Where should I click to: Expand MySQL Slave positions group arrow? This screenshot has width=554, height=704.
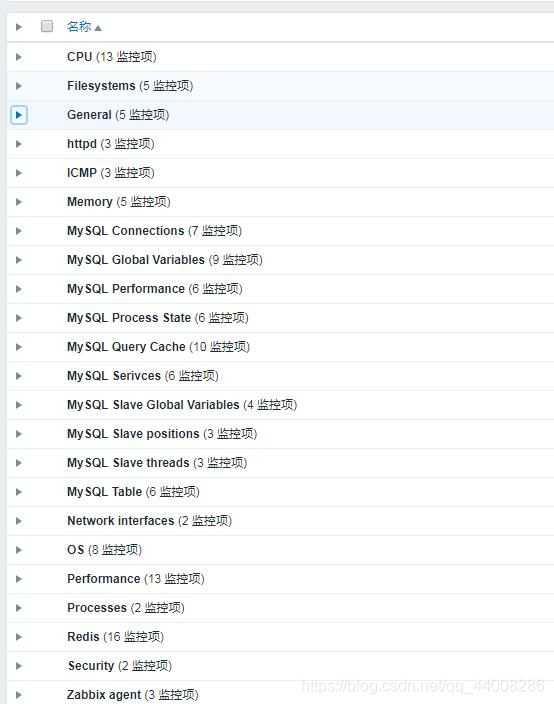(x=18, y=434)
